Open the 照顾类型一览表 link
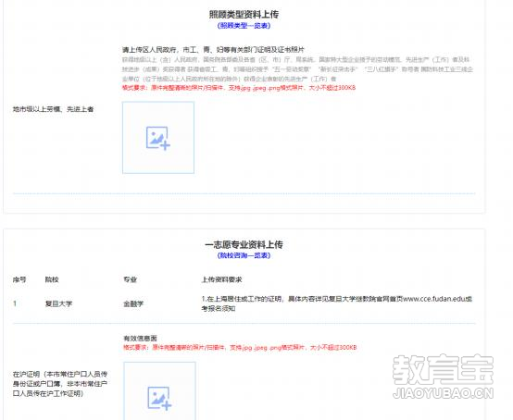The image size is (513, 420). 244,26
